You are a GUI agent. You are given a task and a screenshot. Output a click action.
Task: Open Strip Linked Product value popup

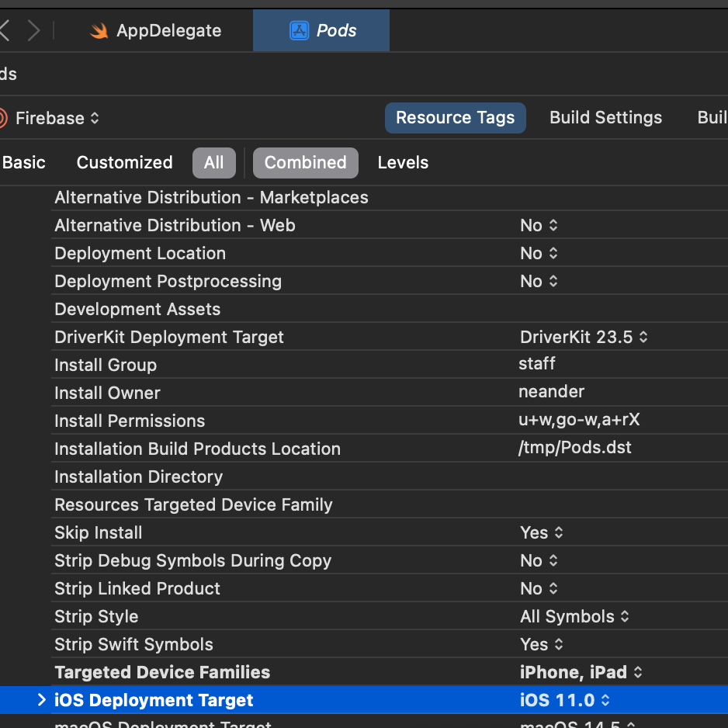pos(539,588)
